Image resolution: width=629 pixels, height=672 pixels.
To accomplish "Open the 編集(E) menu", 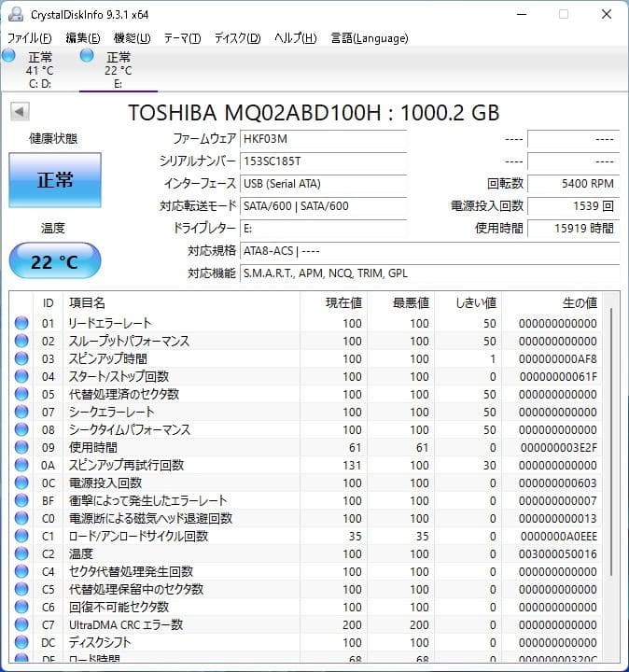I will coord(83,38).
